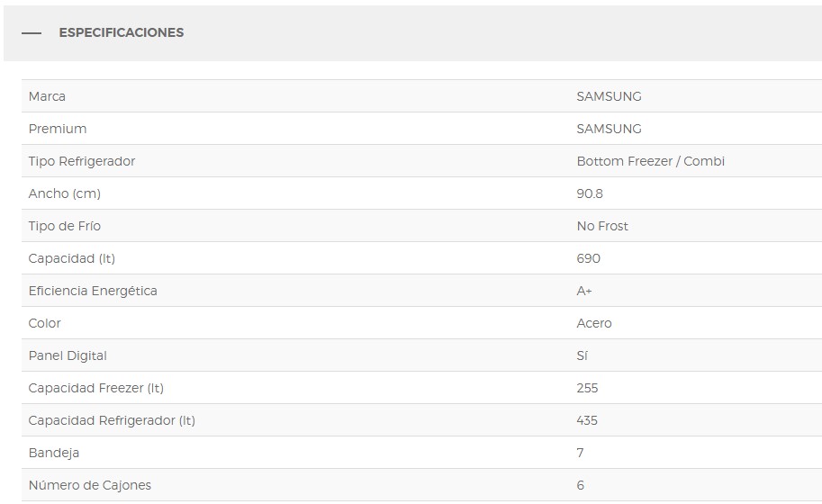Image resolution: width=822 pixels, height=504 pixels.
Task: Select the Eficiencia Energética label
Action: 93,291
